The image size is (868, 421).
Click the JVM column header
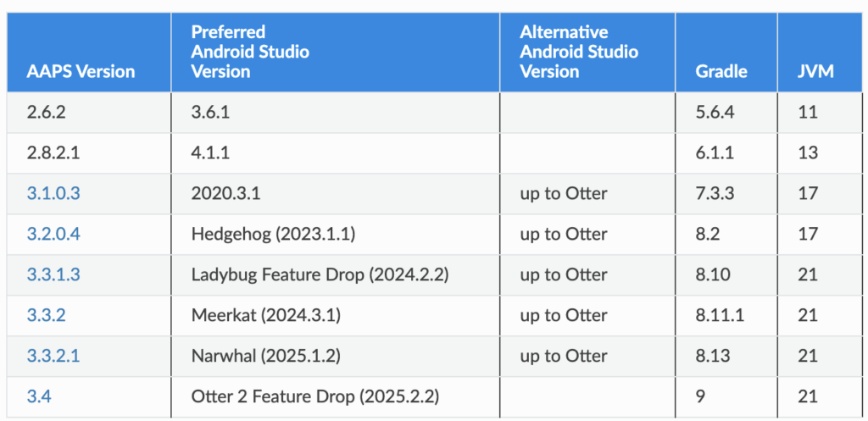[x=815, y=72]
